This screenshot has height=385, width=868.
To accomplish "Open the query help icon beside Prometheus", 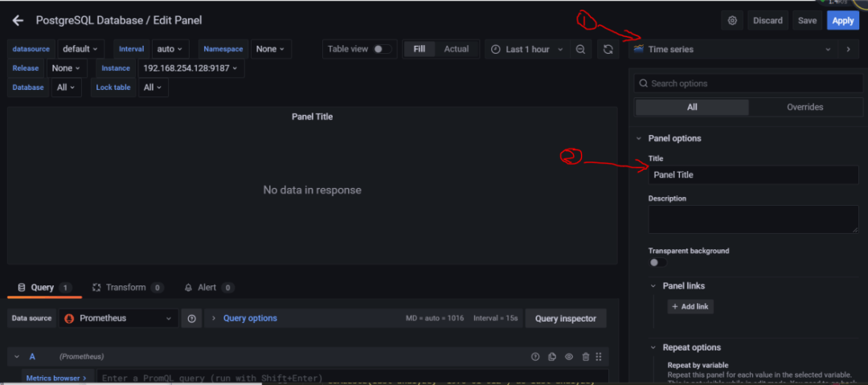I will click(191, 318).
